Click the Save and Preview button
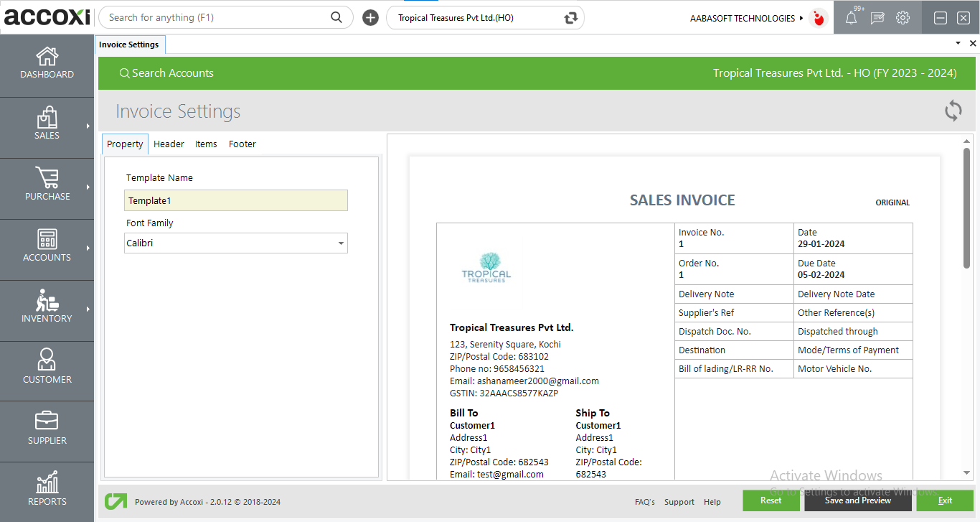Viewport: 980px width, 522px height. (x=857, y=500)
